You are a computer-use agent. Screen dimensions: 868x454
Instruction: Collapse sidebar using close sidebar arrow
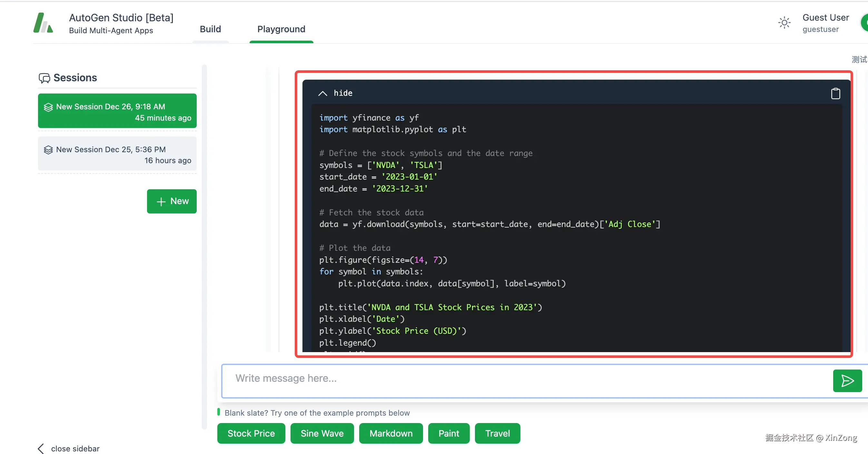tap(41, 448)
